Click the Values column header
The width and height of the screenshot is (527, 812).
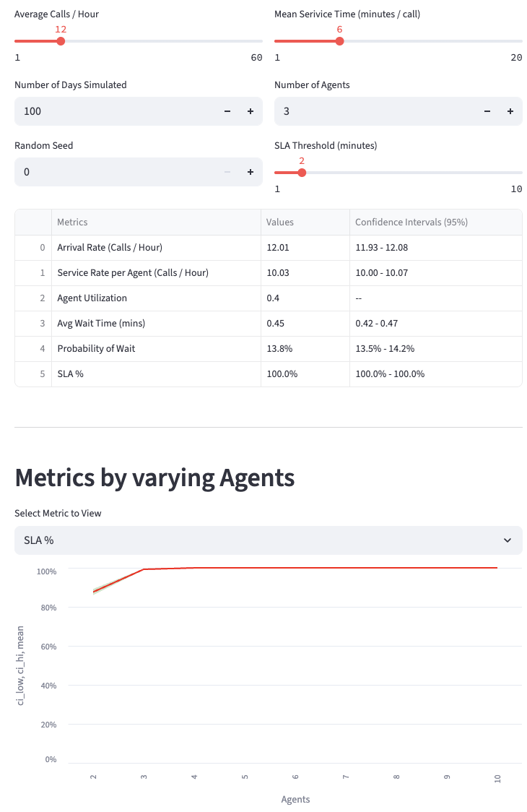[x=305, y=223]
